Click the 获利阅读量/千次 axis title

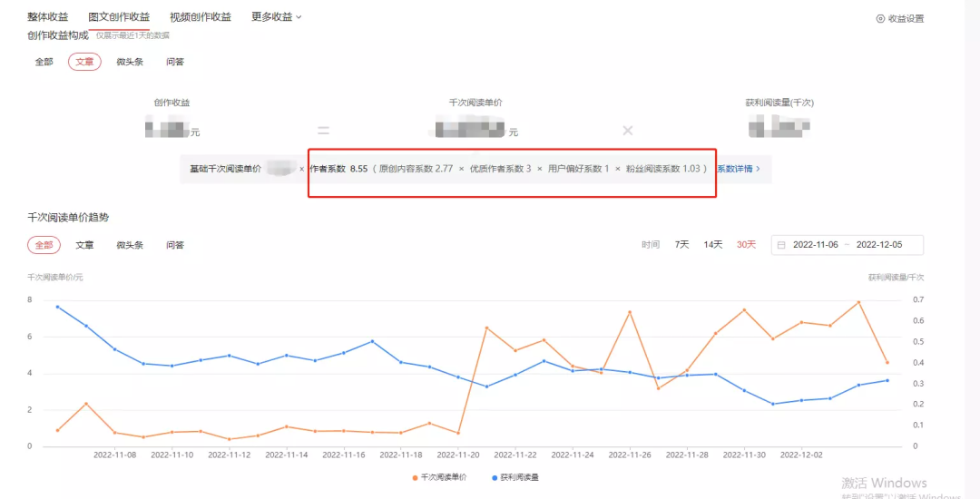click(896, 277)
